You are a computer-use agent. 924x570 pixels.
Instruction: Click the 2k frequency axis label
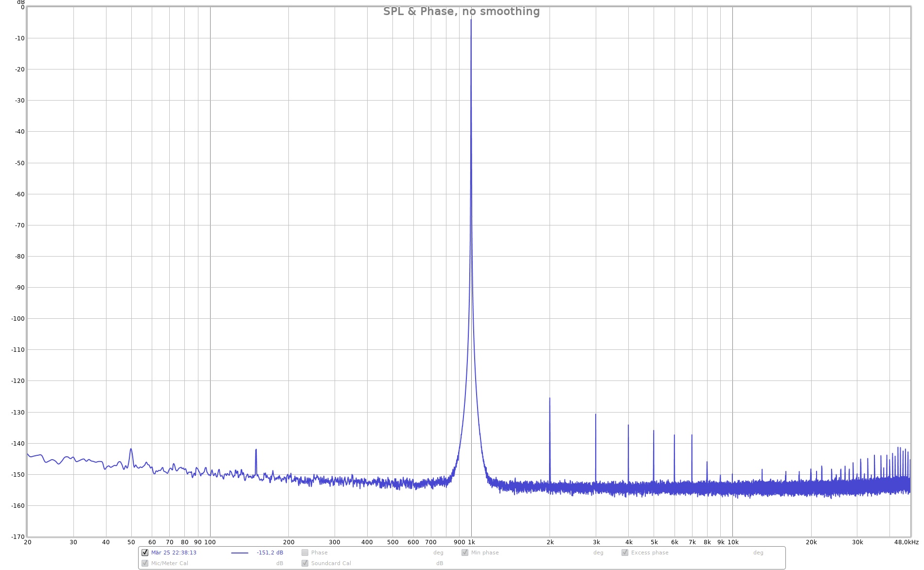click(550, 542)
